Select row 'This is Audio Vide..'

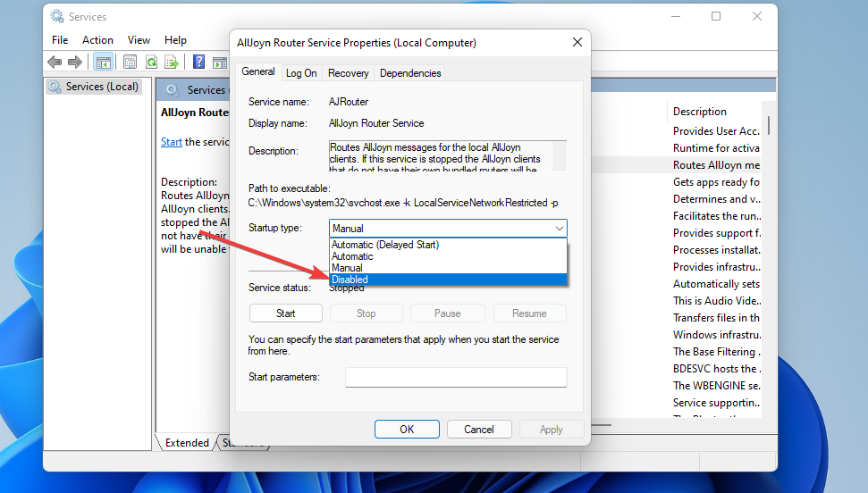pyautogui.click(x=714, y=300)
